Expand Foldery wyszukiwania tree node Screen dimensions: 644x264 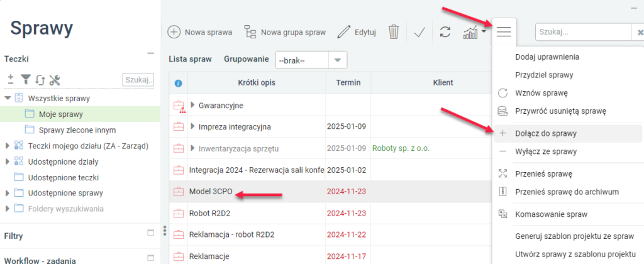click(7, 209)
